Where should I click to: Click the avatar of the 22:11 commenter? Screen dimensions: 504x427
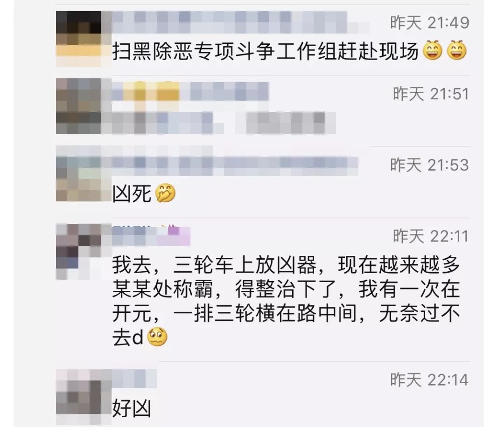(78, 251)
